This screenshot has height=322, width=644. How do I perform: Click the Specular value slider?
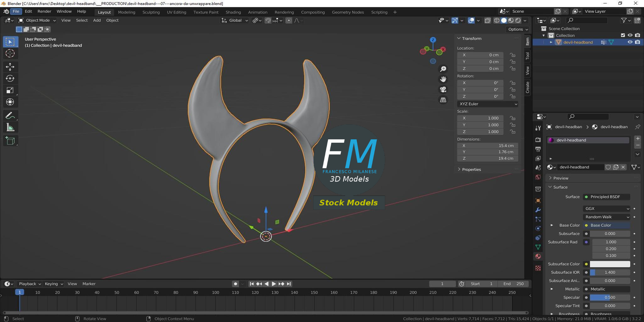(x=609, y=297)
